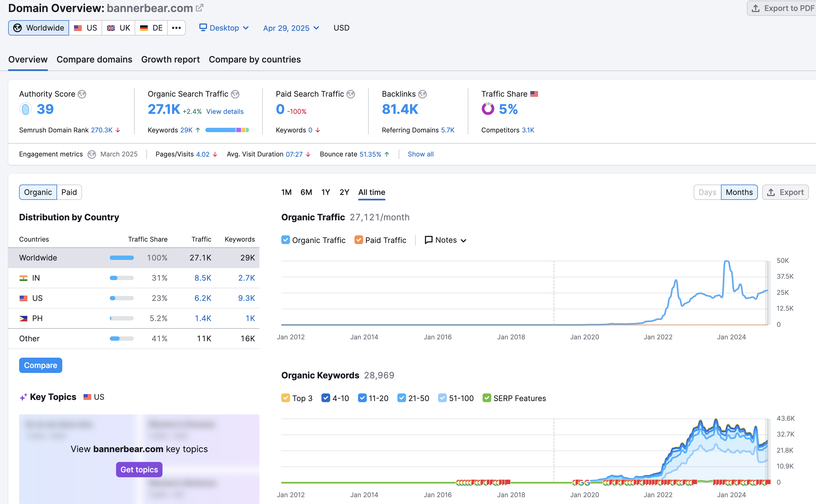Click globe icon beside Backlinks label
Screen dimensions: 816x504
(423, 94)
